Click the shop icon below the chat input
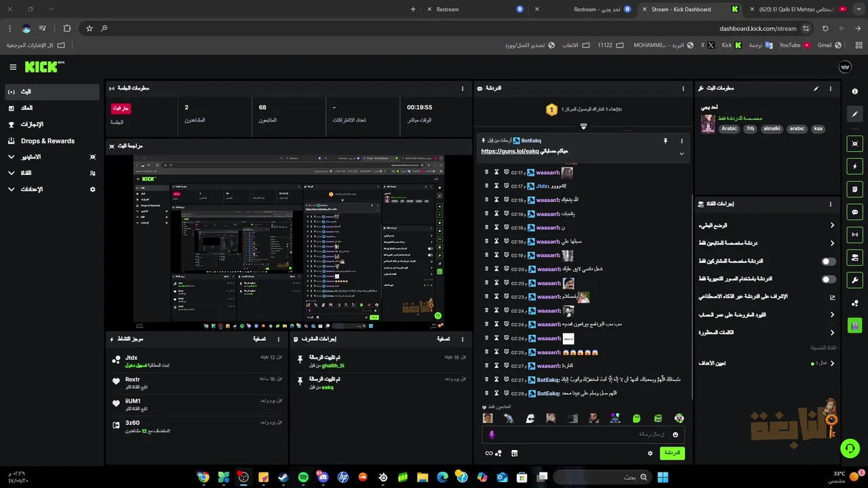Image resolution: width=868 pixels, height=488 pixels. coord(514,453)
